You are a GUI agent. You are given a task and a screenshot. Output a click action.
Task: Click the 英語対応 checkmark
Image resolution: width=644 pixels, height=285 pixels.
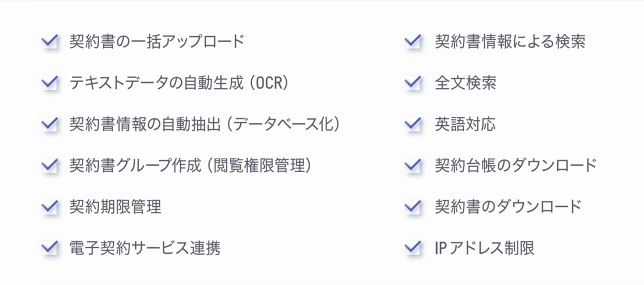(x=413, y=124)
